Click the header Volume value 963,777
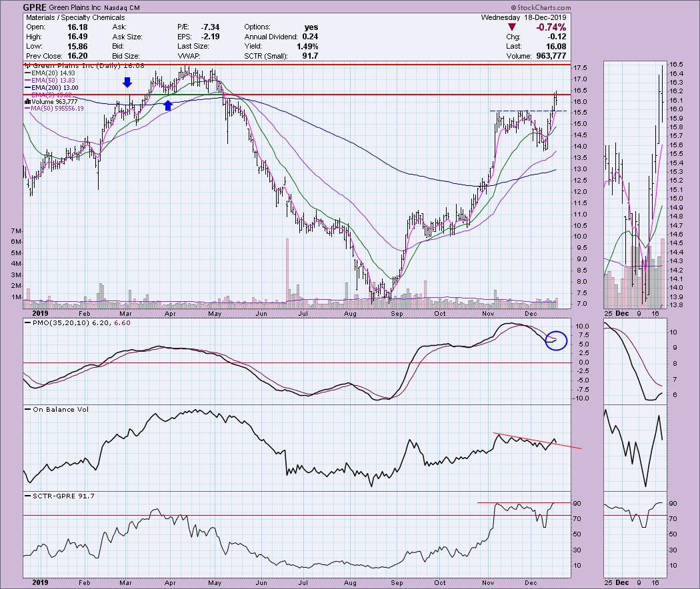This screenshot has height=589, width=700. [x=551, y=56]
